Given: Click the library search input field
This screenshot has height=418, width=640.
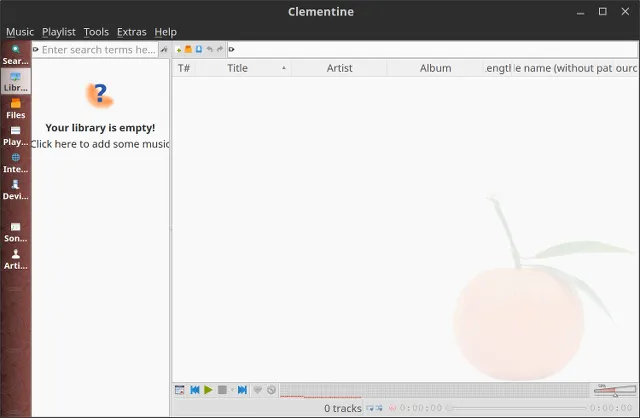Looking at the screenshot, I should [98, 49].
